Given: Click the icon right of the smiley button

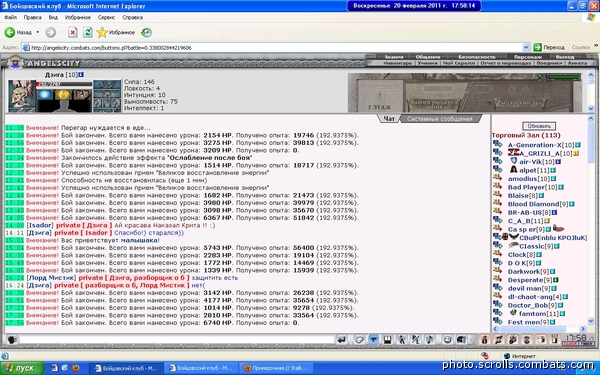Looking at the screenshot, I should [x=461, y=339].
